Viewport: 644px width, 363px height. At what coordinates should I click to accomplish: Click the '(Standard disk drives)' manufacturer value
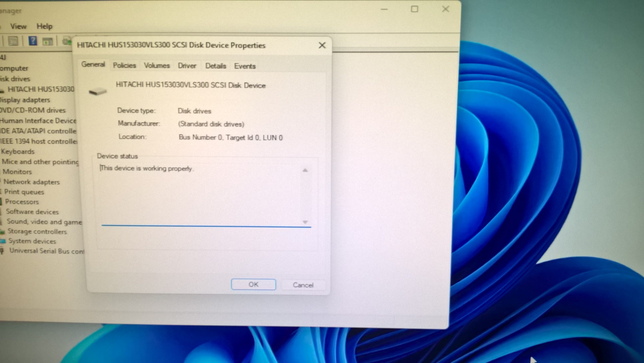pyautogui.click(x=211, y=124)
